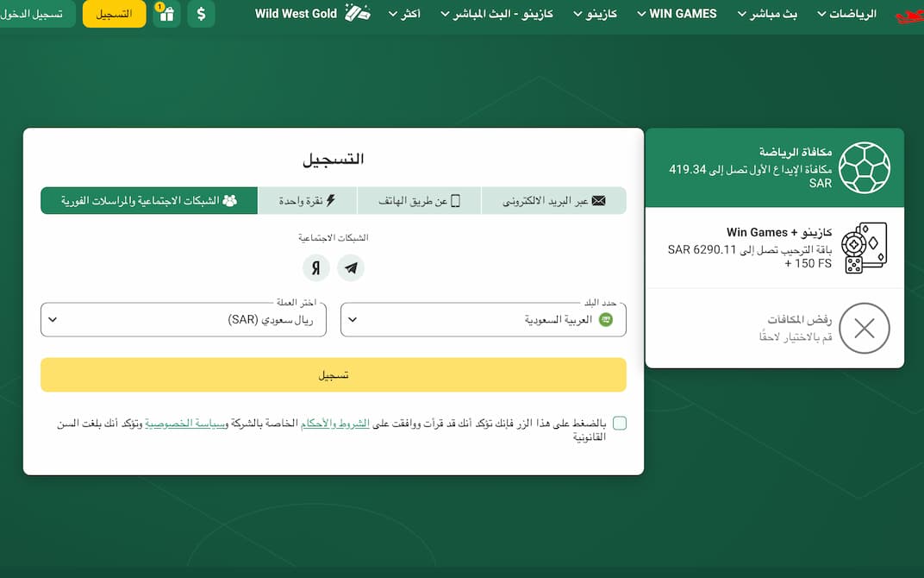Click the people social networks icon

tap(230, 200)
